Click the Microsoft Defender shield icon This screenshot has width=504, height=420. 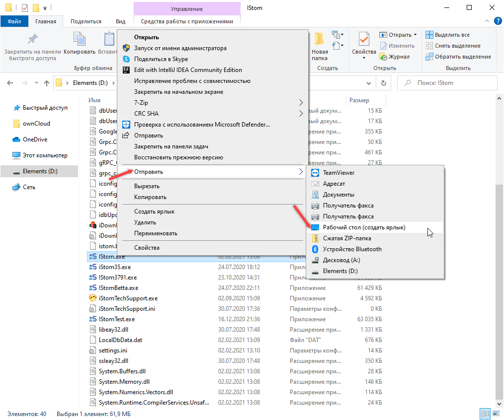(126, 125)
